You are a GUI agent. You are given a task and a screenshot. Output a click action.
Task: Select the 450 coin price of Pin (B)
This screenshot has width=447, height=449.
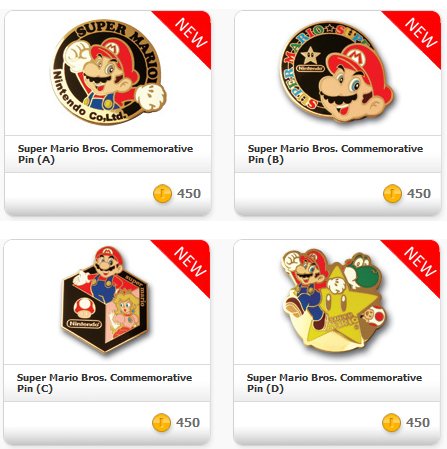(419, 193)
